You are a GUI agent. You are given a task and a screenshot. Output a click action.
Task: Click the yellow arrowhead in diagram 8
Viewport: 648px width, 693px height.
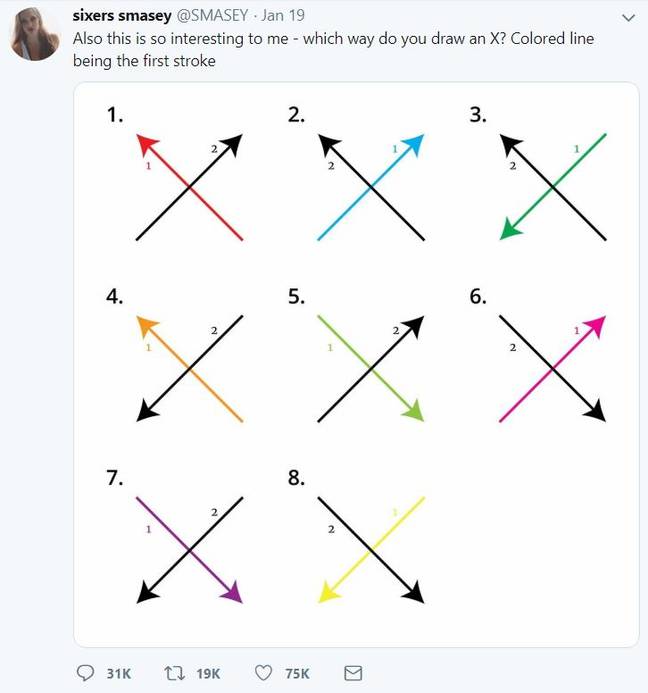click(x=328, y=593)
